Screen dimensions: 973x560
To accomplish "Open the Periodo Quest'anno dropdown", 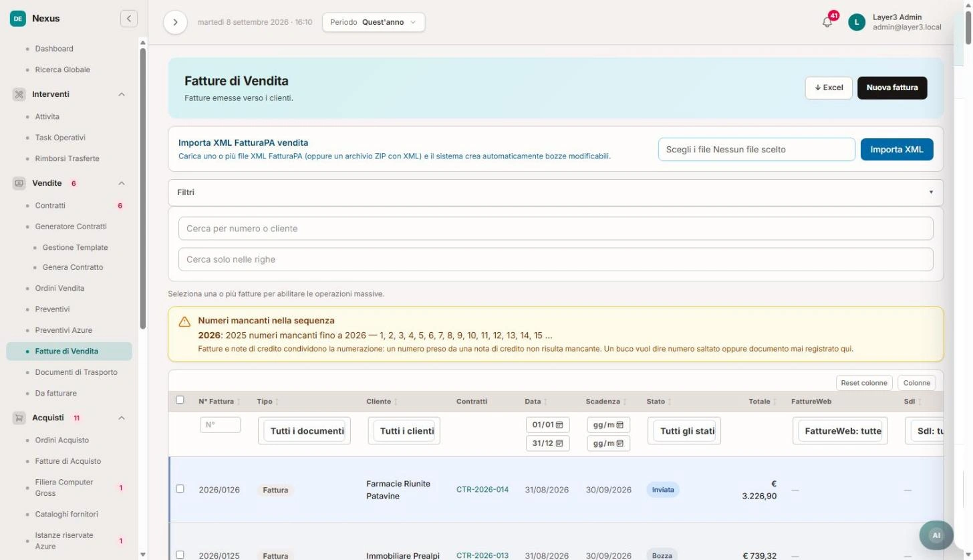I will point(374,22).
